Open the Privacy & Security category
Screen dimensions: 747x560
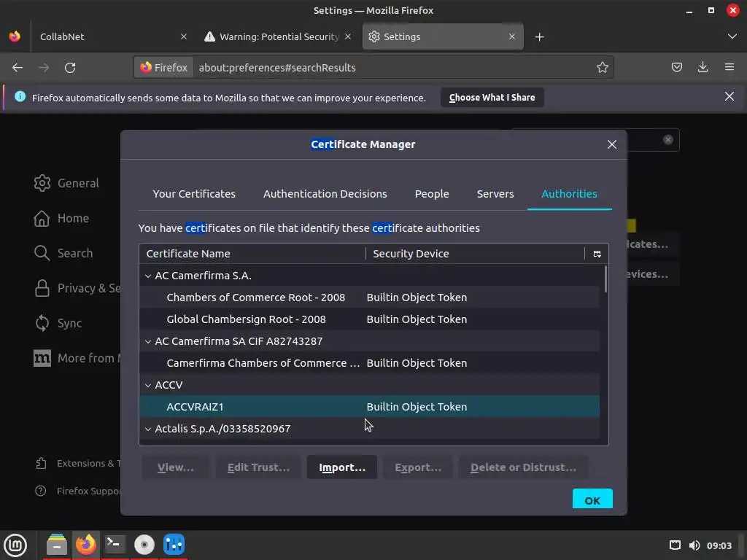pyautogui.click(x=77, y=288)
